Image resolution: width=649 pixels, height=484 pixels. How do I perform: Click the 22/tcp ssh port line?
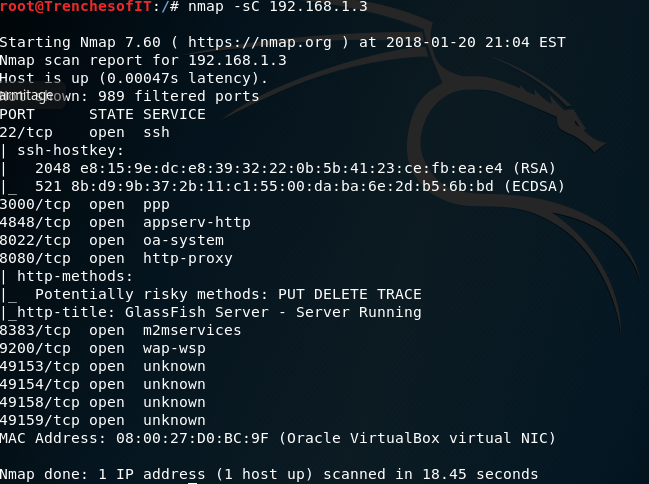85,132
